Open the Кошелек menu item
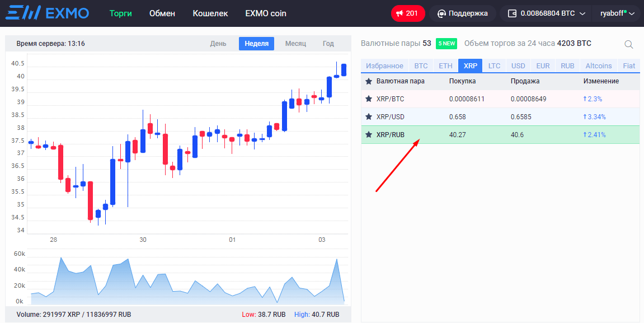Viewport: 644px width, 323px height. tap(210, 13)
